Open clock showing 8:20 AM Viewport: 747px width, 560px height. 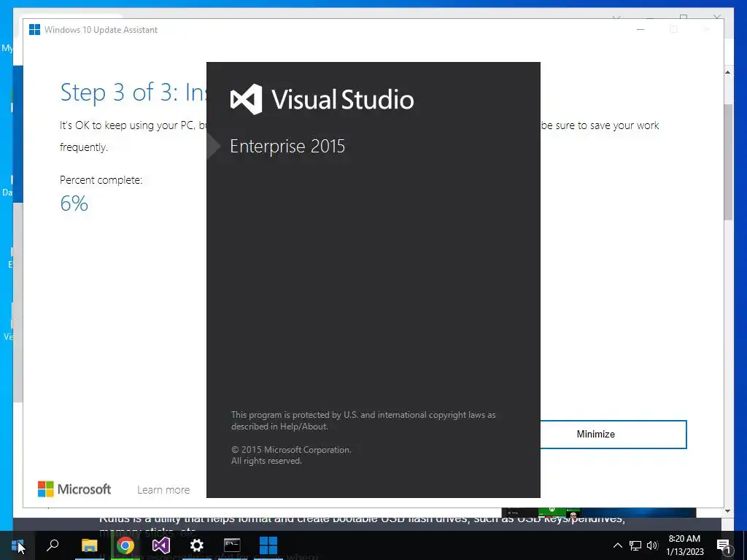click(x=684, y=545)
